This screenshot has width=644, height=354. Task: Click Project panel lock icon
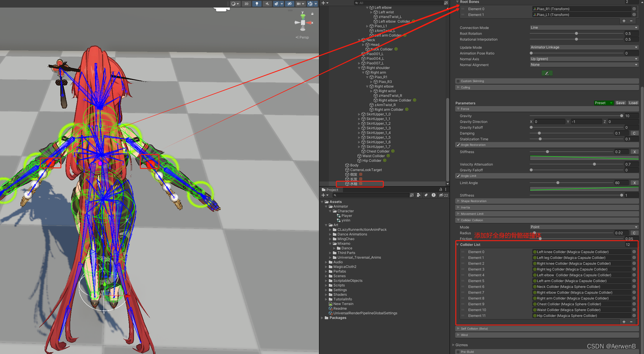441,190
